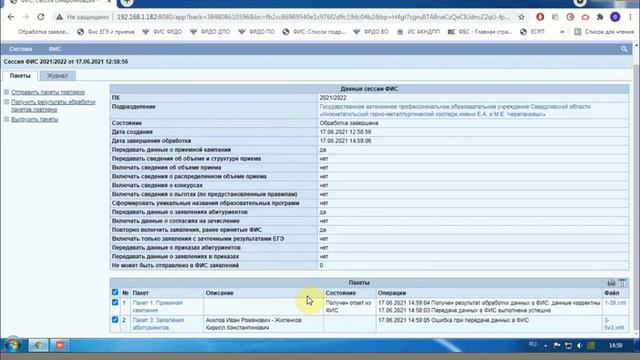Screen dimensions: 640x360
Task: Toggle the select-all checkbox in Пакеты header
Action: point(115,292)
